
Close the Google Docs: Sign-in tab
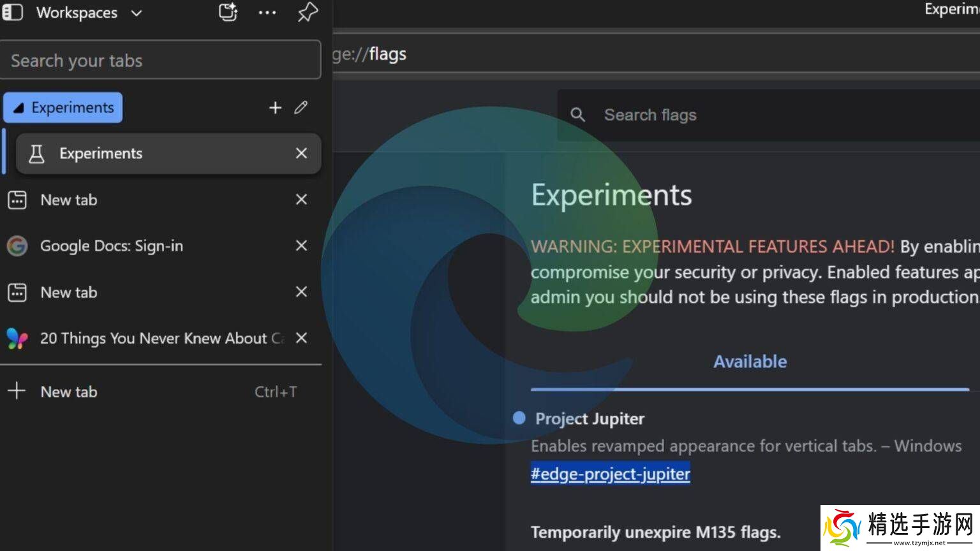click(301, 246)
